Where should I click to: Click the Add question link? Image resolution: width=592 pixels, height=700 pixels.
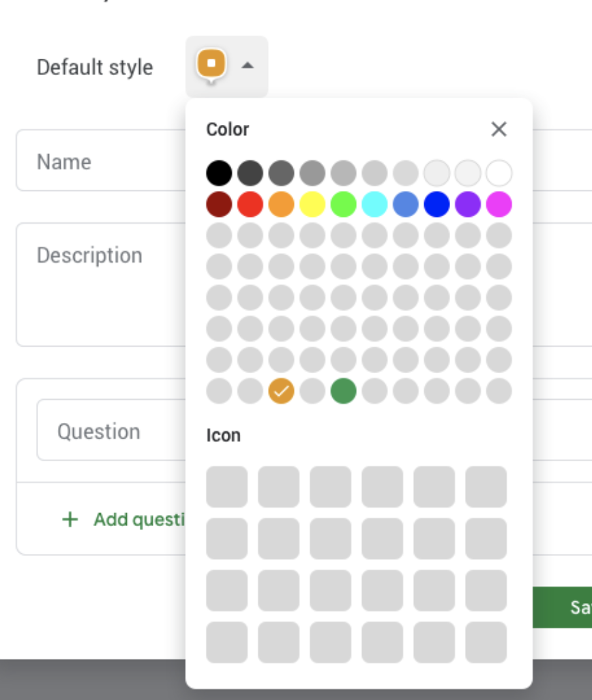[x=123, y=519]
